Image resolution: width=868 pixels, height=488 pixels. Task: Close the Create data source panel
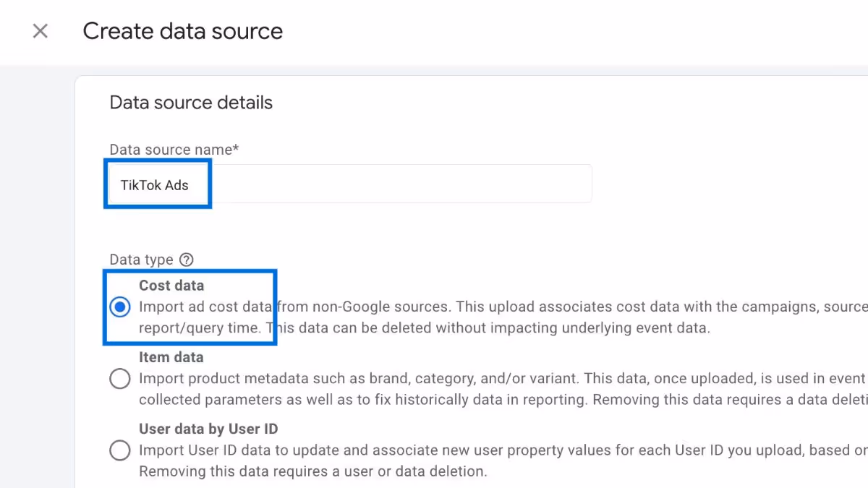point(41,31)
